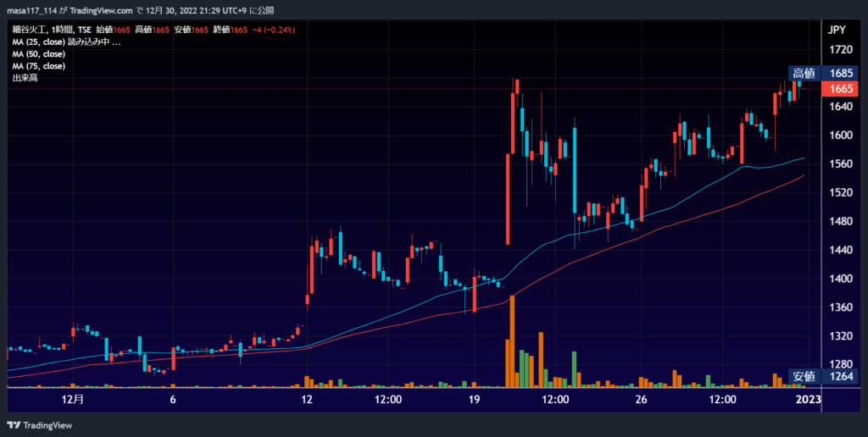Click the 1480 price axis label
Screen dimensions: 868x437
[x=841, y=221]
